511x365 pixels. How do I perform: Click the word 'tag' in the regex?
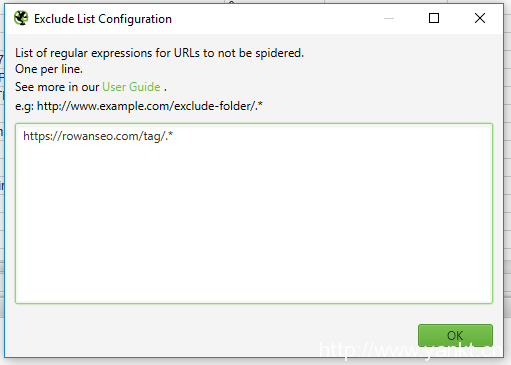152,137
